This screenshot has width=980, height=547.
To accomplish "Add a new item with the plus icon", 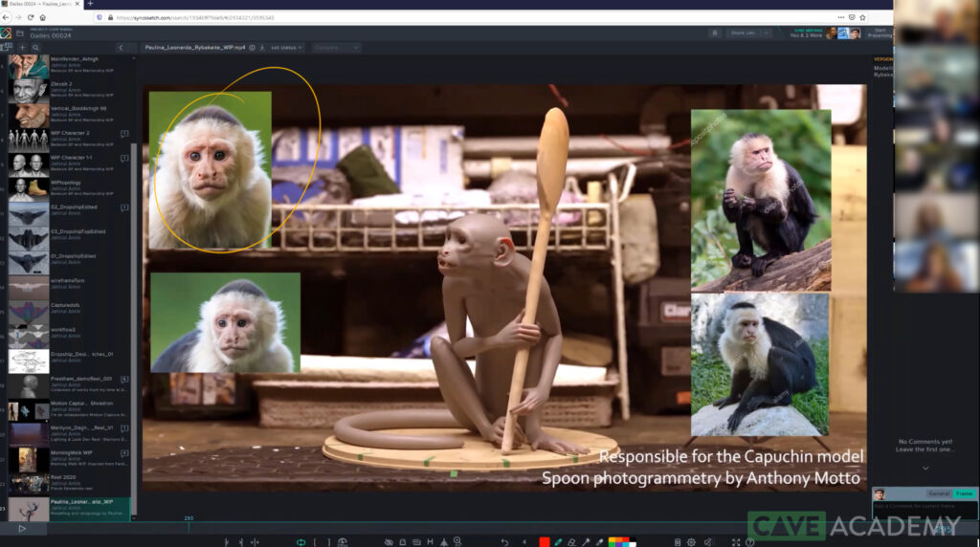I will [x=22, y=48].
